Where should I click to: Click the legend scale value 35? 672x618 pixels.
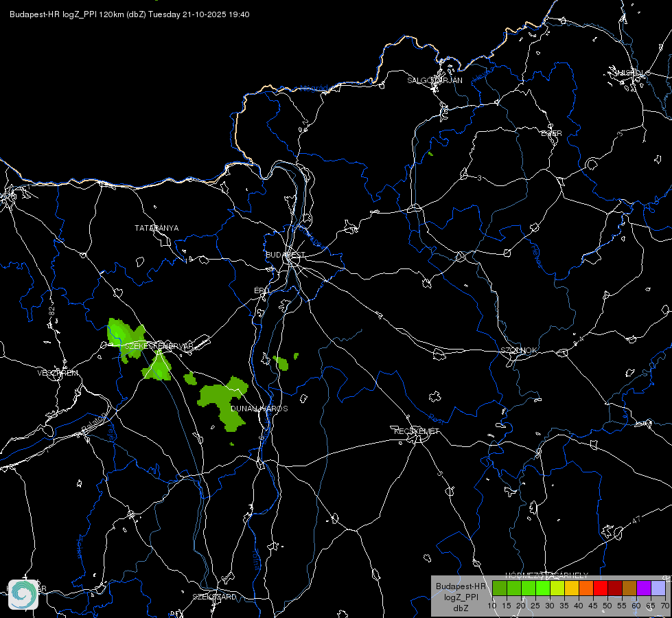pos(564,606)
